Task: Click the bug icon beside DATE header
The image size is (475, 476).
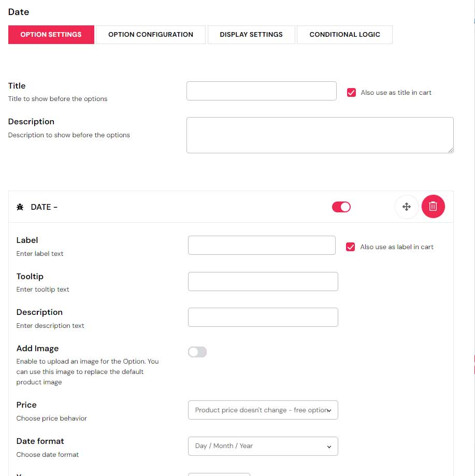Action: click(20, 207)
